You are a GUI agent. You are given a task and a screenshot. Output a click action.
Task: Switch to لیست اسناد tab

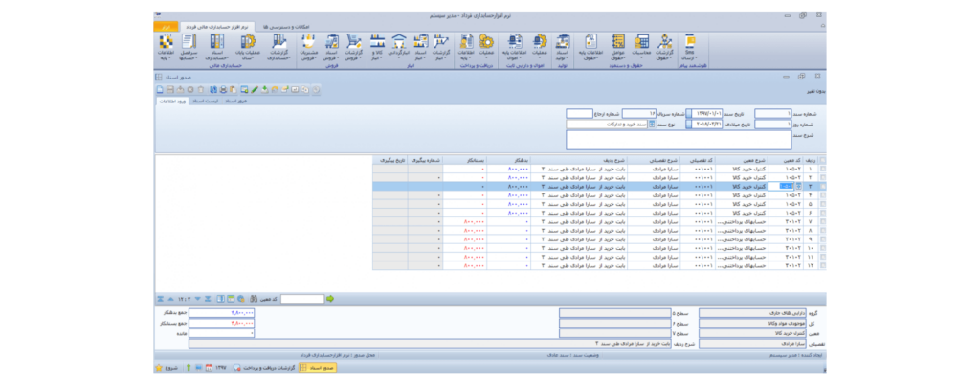(205, 101)
